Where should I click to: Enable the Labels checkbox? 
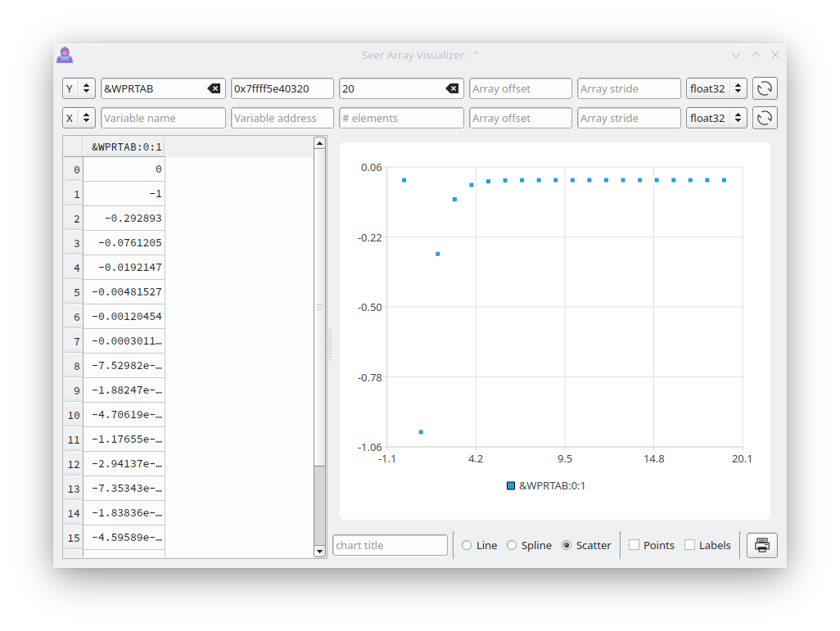[x=707, y=545]
